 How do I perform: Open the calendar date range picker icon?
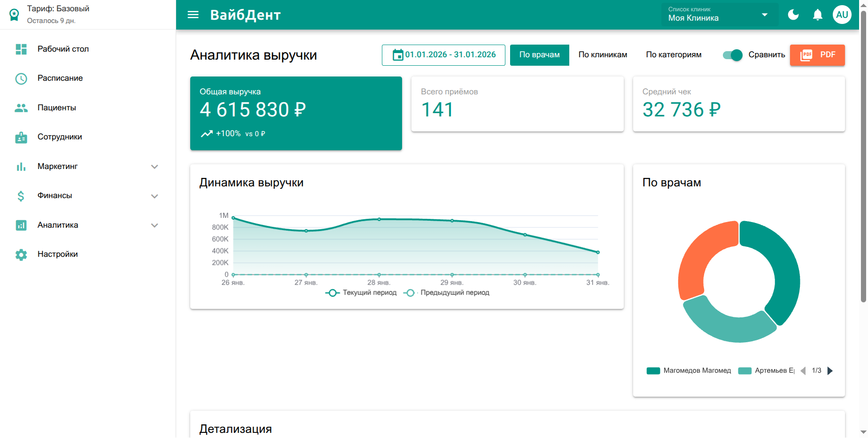coord(397,54)
